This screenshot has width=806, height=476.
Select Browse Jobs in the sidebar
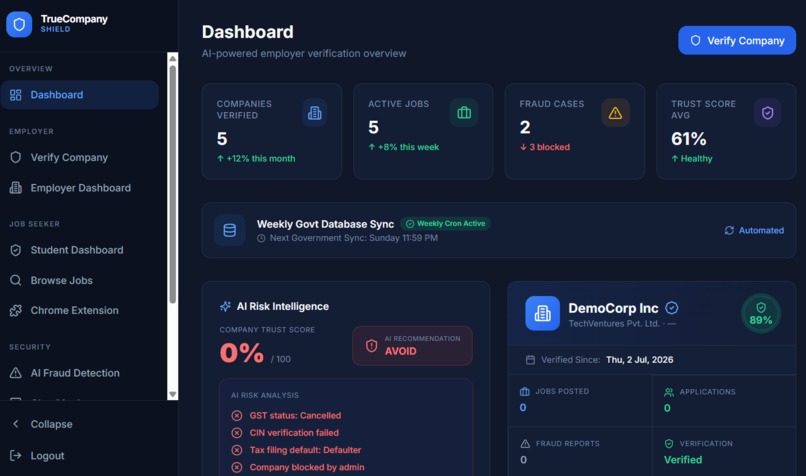pyautogui.click(x=80, y=280)
